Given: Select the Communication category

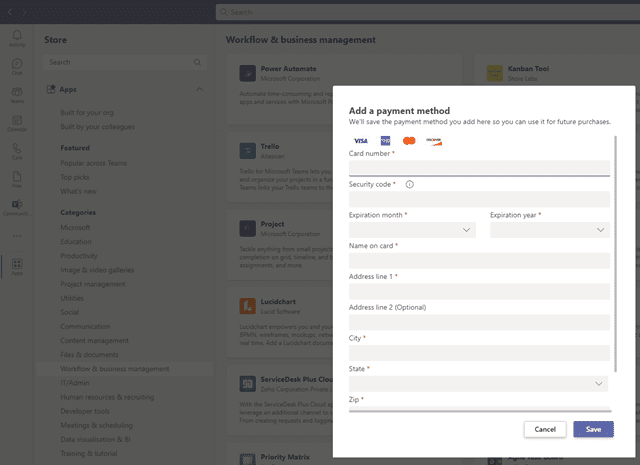Looking at the screenshot, I should (85, 327).
